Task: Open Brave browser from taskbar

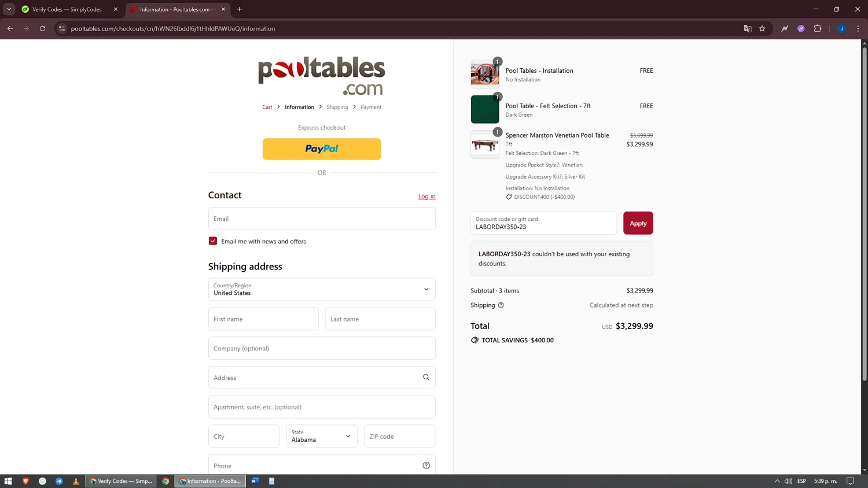Action: pyautogui.click(x=25, y=481)
